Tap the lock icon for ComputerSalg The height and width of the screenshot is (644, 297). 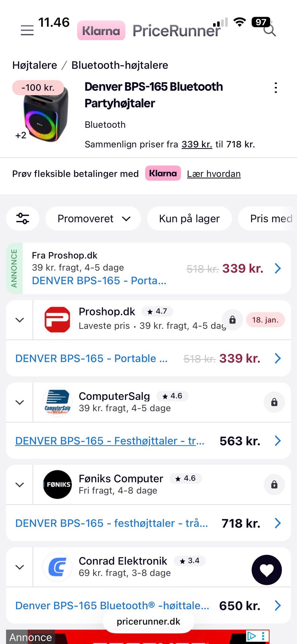coord(274,402)
